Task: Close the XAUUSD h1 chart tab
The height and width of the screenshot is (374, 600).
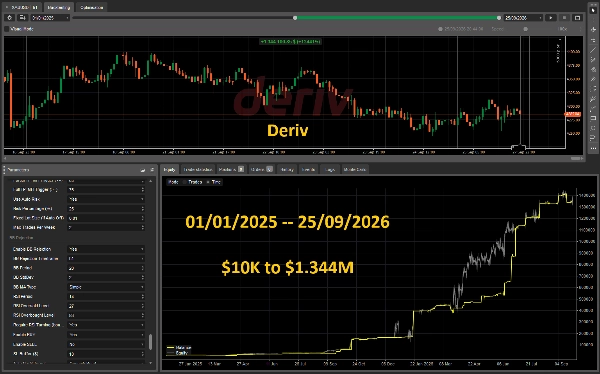Action: point(7,7)
